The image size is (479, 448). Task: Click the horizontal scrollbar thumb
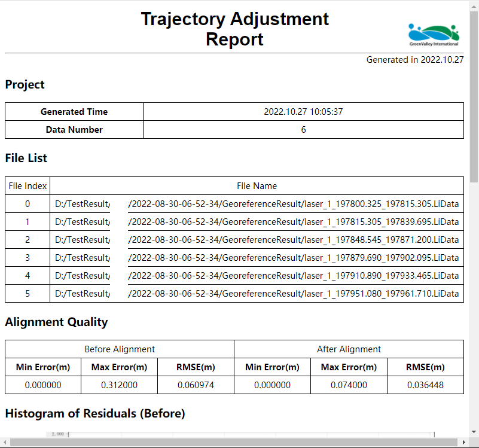click(x=234, y=442)
